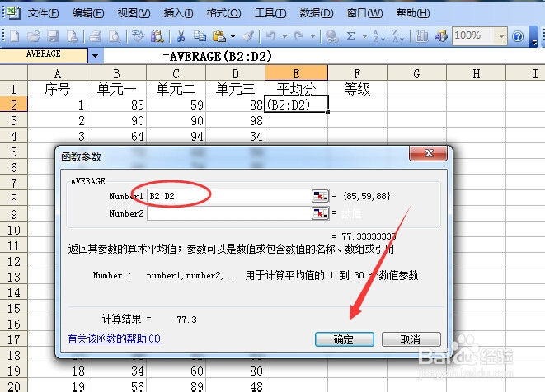
Task: Open the Redo history dropdown arrow
Action: coord(312,36)
